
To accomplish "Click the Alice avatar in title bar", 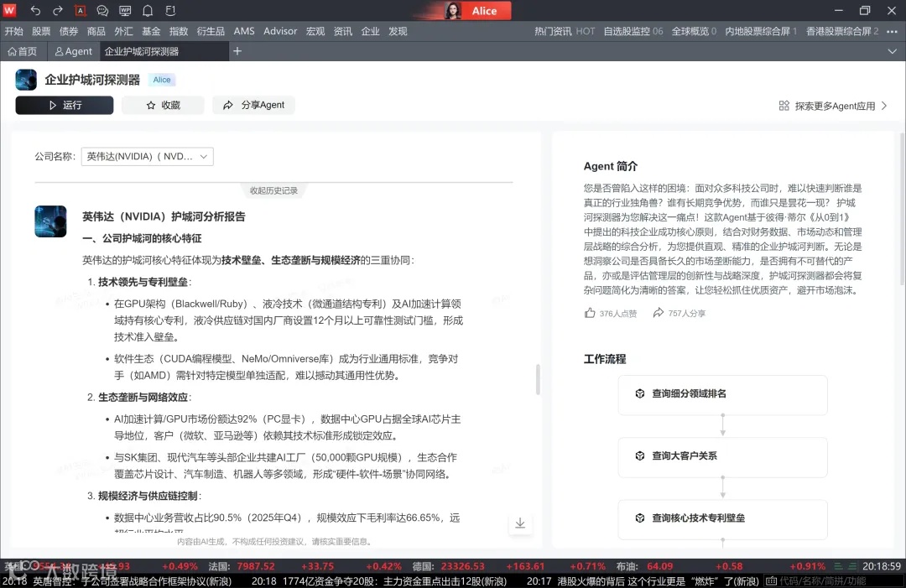I will click(x=453, y=10).
